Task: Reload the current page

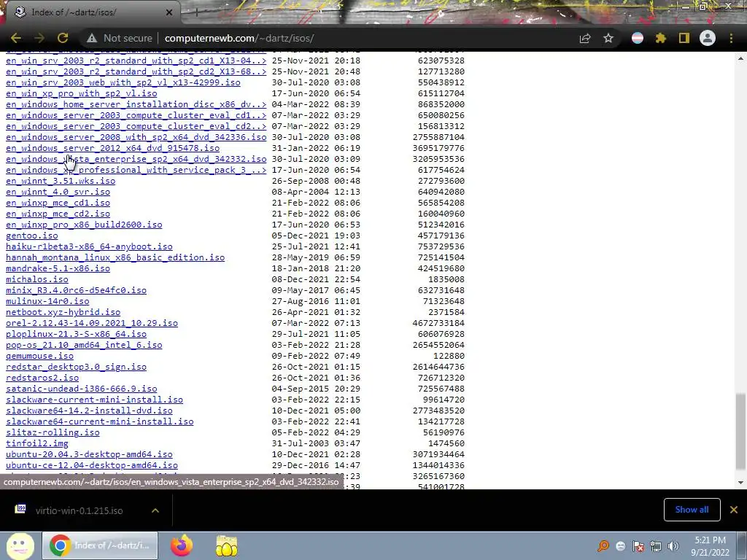Action: click(63, 38)
